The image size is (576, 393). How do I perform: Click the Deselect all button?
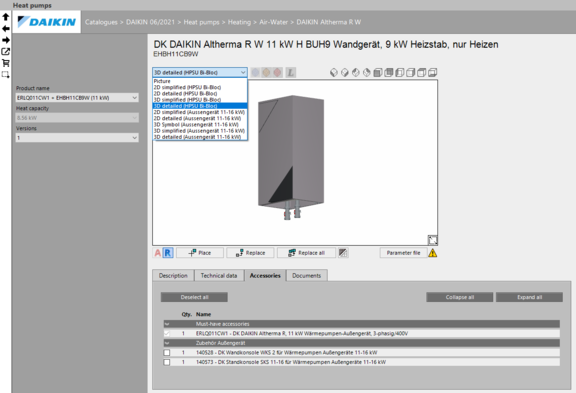(194, 297)
